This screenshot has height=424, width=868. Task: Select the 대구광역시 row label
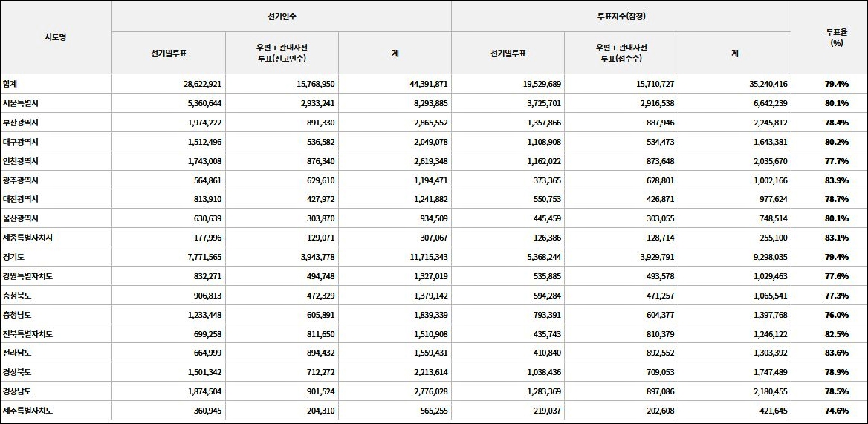21,142
